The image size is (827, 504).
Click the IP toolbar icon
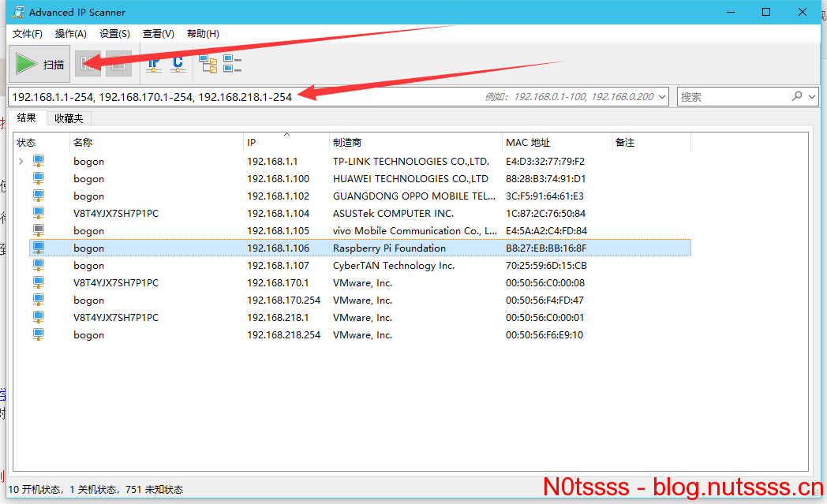point(154,64)
